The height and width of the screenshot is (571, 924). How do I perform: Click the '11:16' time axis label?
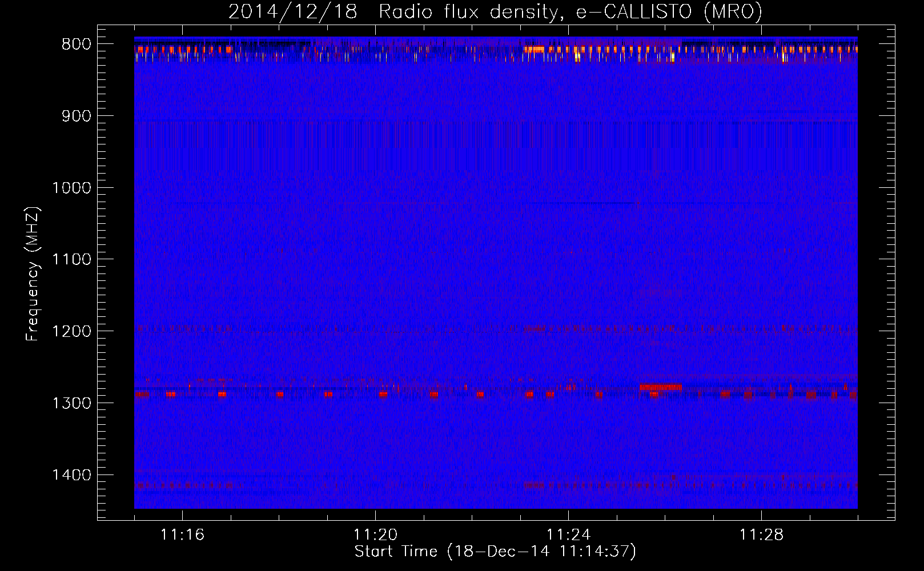[x=182, y=535]
